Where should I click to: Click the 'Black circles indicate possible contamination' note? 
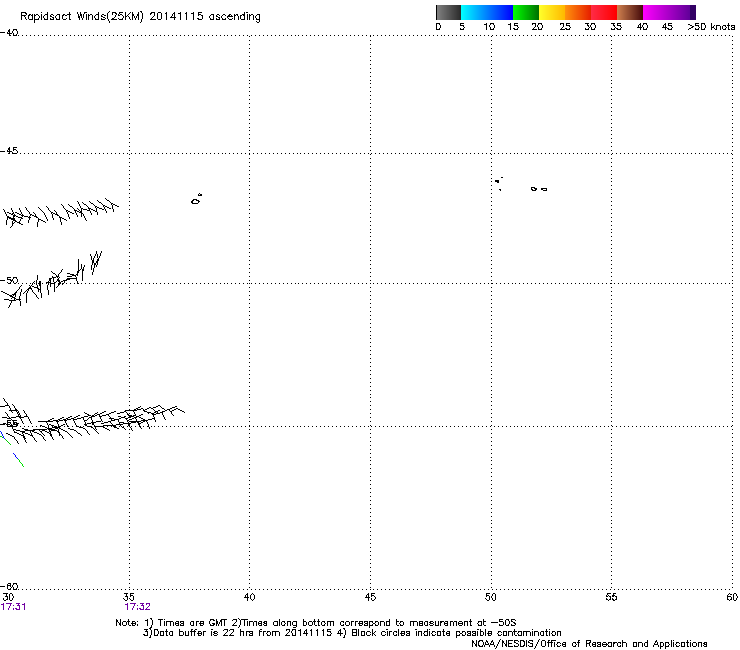tap(456, 633)
